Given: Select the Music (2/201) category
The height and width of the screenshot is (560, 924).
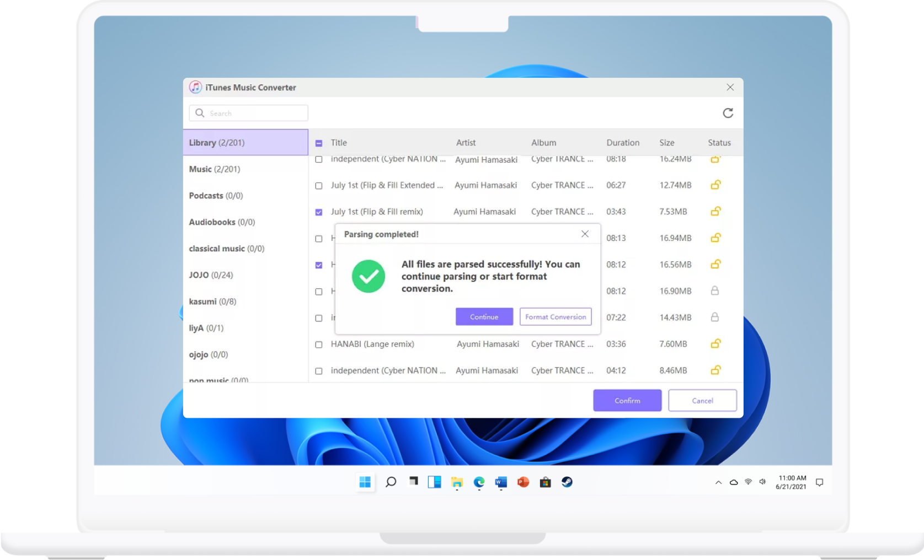Looking at the screenshot, I should [245, 169].
